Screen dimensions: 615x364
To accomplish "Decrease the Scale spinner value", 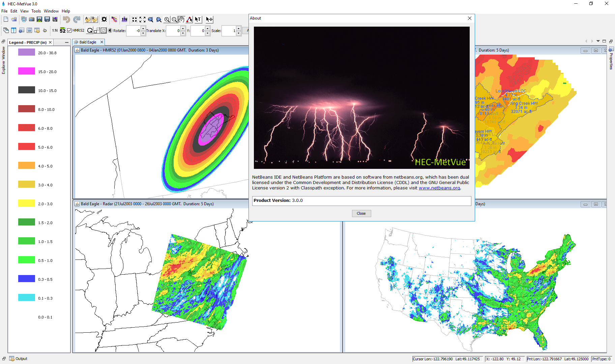I will coord(239,33).
